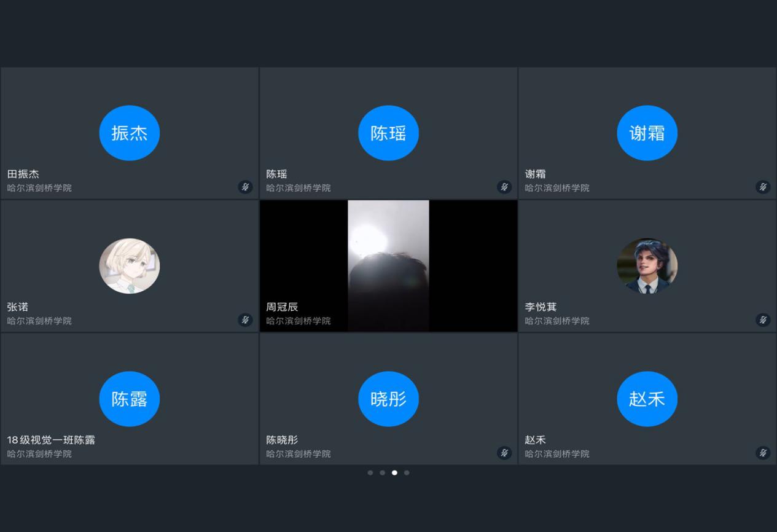Select the blue 晓彤 avatar circle

pos(388,399)
